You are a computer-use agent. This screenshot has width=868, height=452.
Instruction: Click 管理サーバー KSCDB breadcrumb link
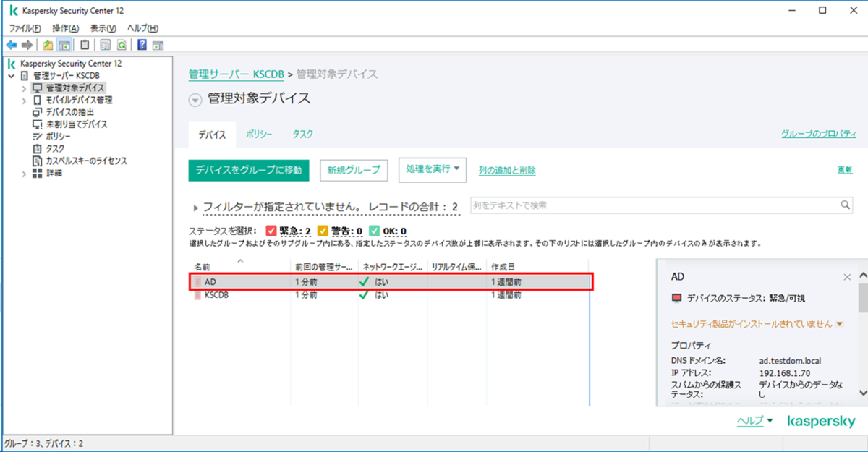click(x=237, y=74)
